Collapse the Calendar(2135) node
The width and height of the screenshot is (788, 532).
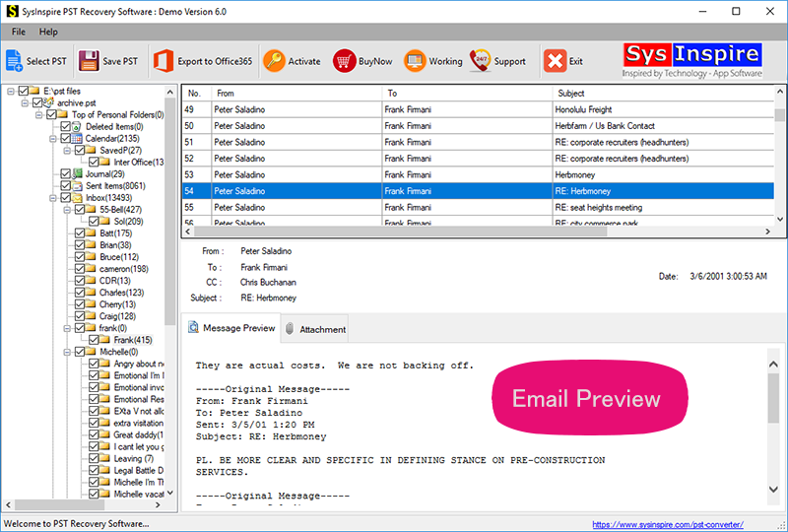53,139
